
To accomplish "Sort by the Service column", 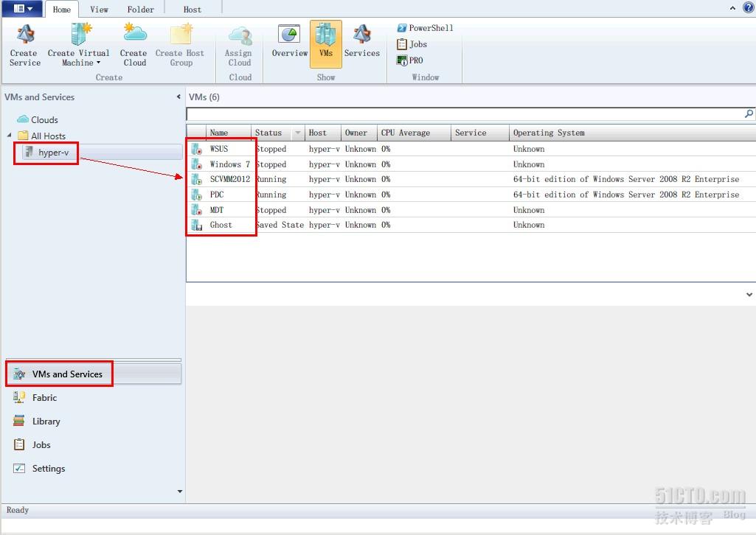I will [479, 133].
